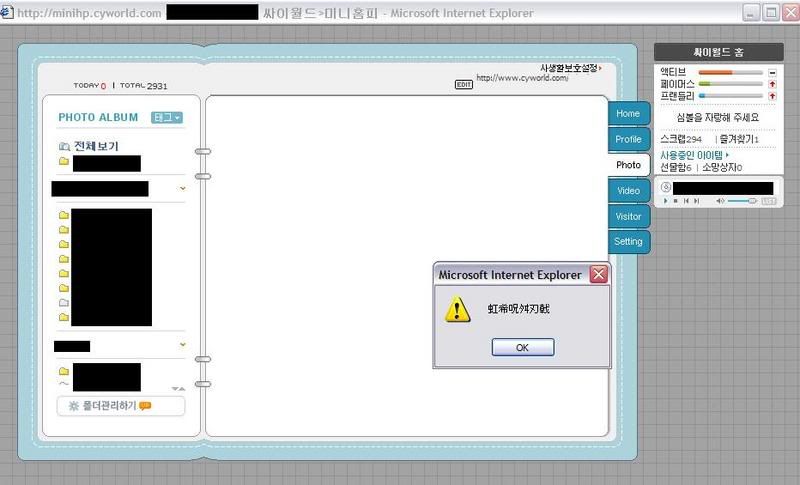Play music with the play button
800x485 pixels.
click(x=665, y=201)
